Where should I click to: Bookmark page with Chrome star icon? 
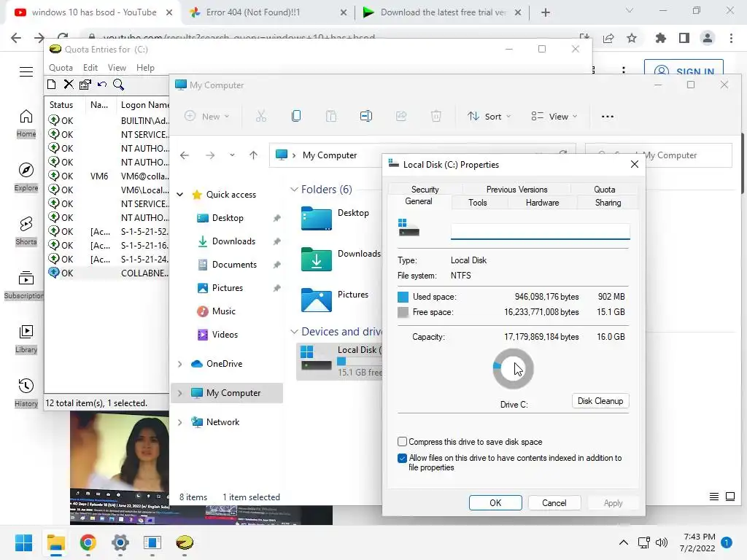pyautogui.click(x=632, y=38)
